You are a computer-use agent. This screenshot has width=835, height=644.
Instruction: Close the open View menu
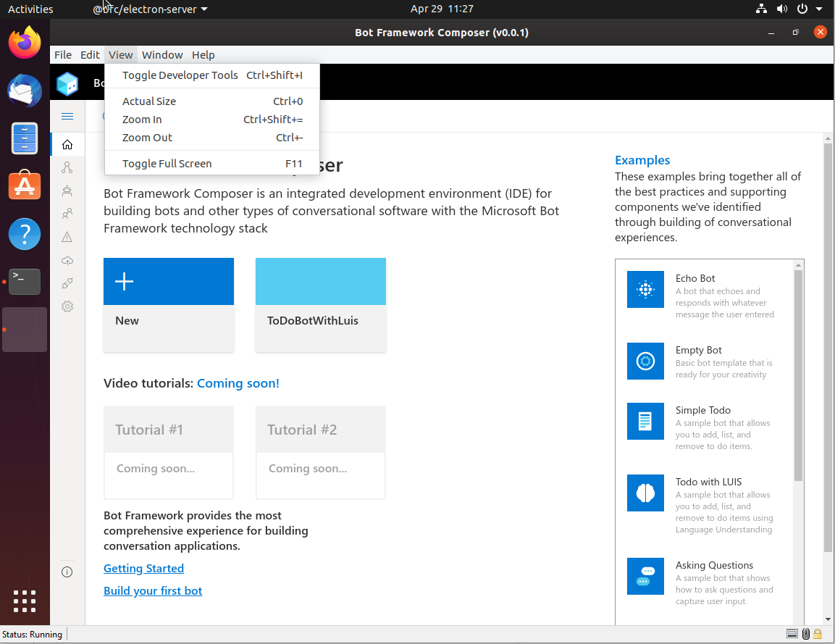[x=120, y=55]
